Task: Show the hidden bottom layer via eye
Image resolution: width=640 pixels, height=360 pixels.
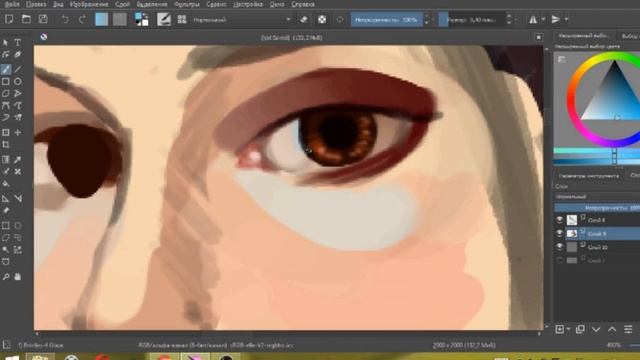Action: 560,260
